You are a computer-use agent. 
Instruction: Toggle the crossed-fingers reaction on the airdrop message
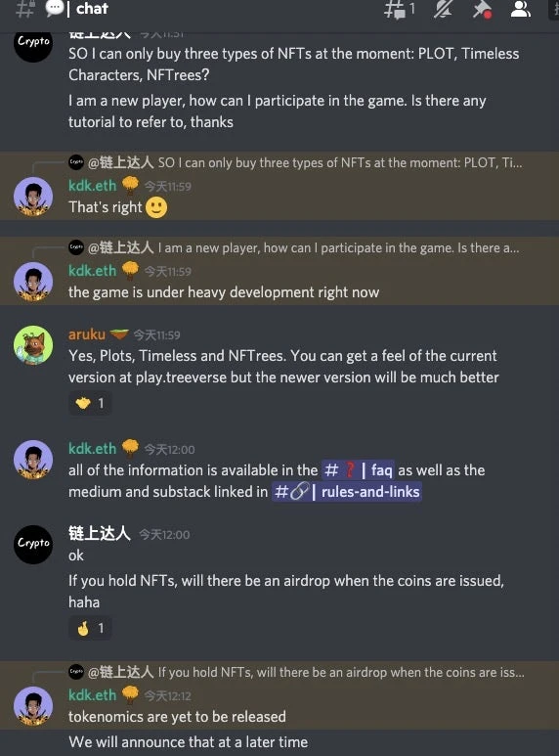click(x=90, y=628)
